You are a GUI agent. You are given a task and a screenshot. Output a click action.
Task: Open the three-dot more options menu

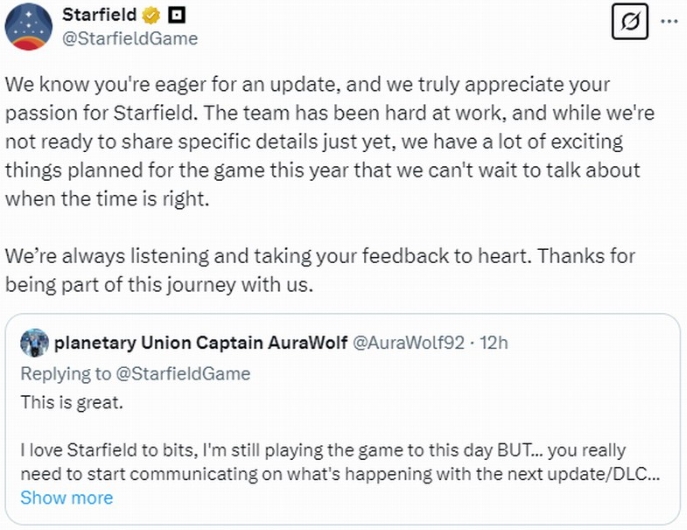[669, 21]
